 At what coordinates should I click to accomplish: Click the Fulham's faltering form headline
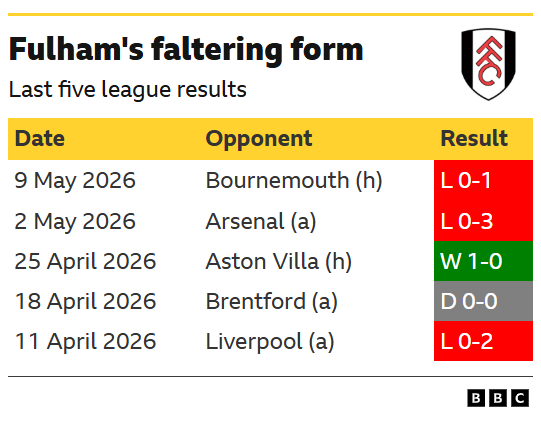point(186,50)
